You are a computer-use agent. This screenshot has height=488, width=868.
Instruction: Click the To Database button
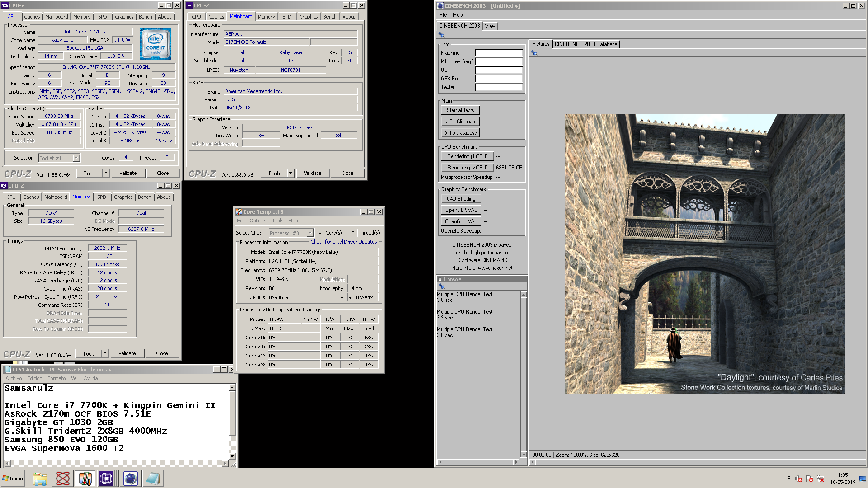[x=460, y=133]
